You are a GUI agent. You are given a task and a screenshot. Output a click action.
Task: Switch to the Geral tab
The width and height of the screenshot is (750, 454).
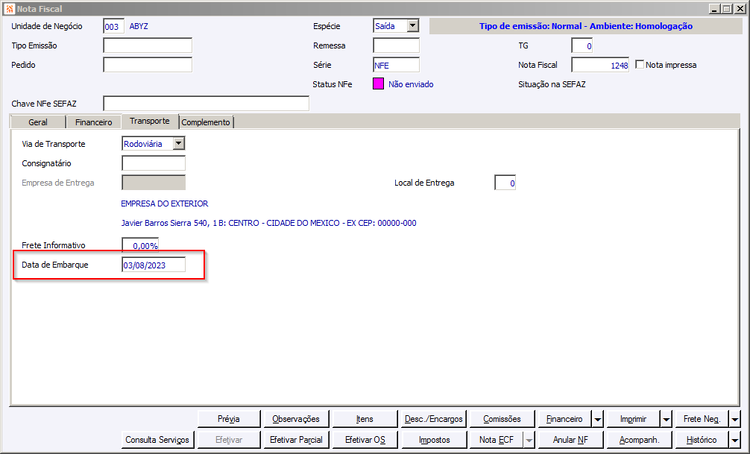[x=38, y=122]
